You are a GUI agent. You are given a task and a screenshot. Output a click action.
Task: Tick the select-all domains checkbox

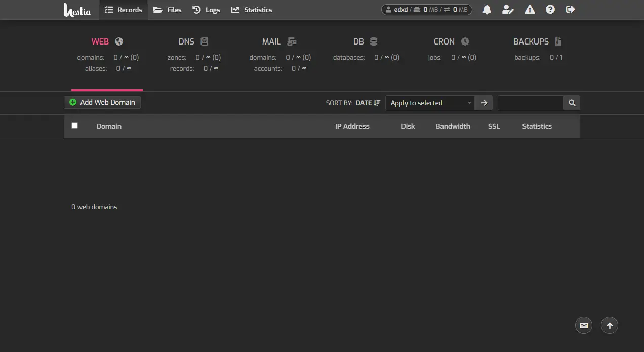[75, 126]
